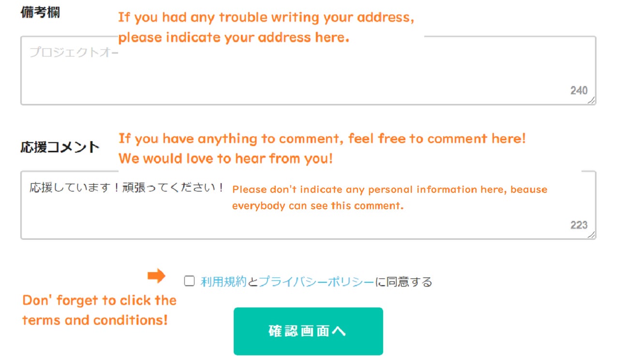Click the 確認画面へ button
Viewport: 642px width, 364px height.
pyautogui.click(x=308, y=331)
